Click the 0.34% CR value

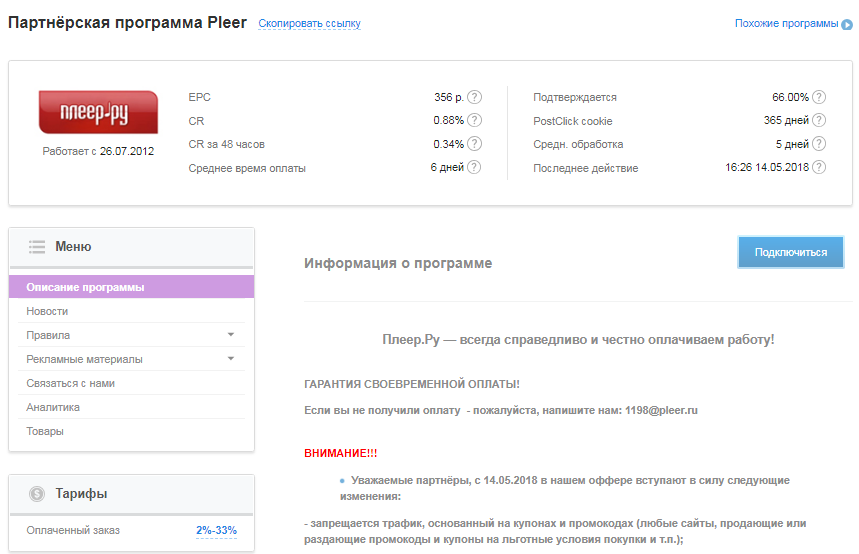(449, 144)
